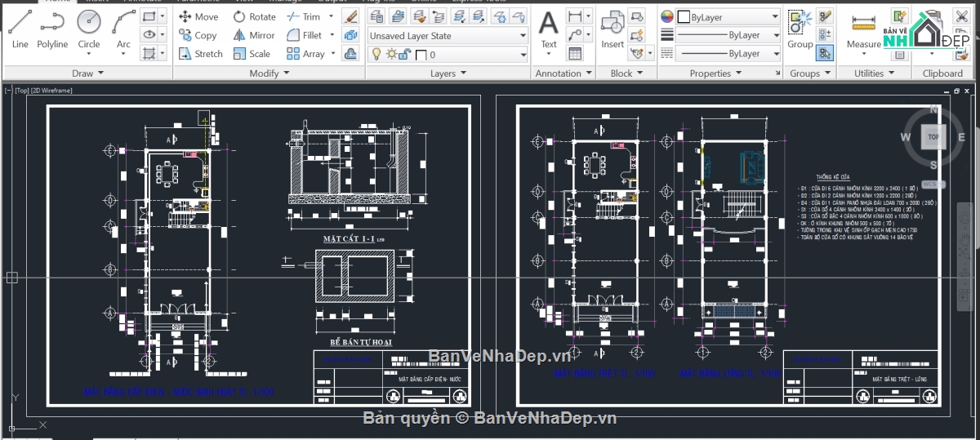Open the Layer Properties manager icon

tap(376, 17)
